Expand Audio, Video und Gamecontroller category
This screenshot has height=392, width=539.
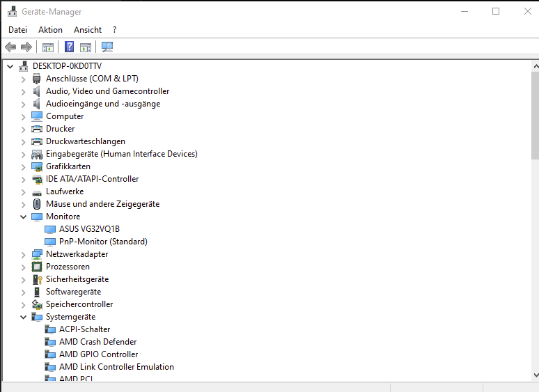click(24, 92)
